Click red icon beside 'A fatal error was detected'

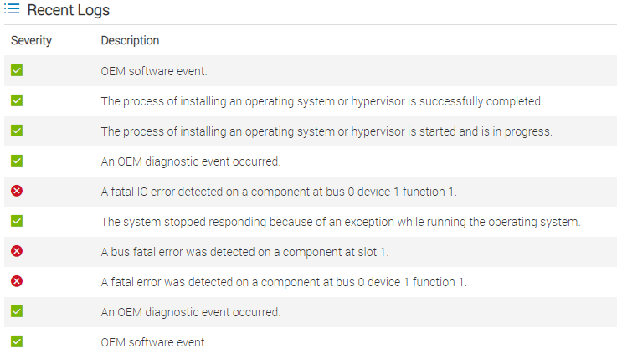(17, 281)
